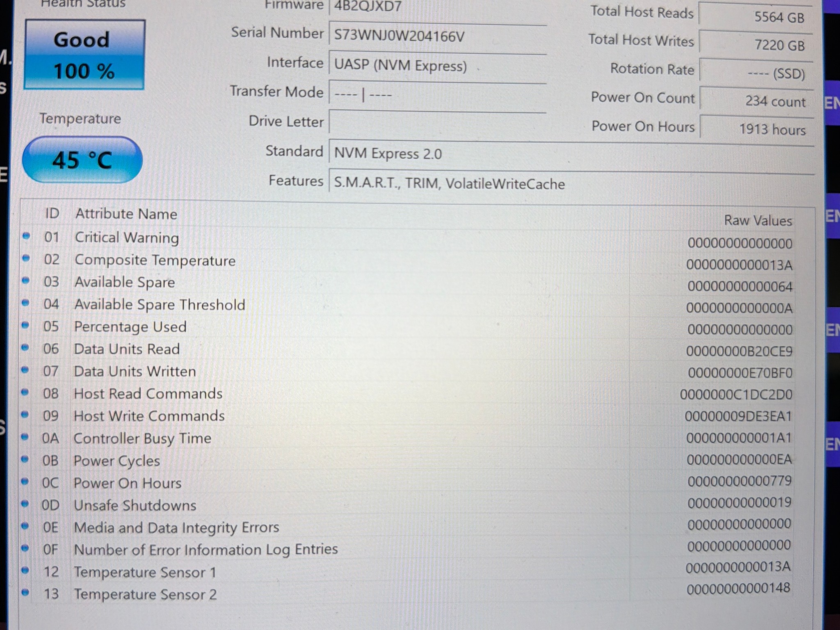Screen dimensions: 840x630
Task: Click the Good 100 % health status button
Action: tap(84, 55)
